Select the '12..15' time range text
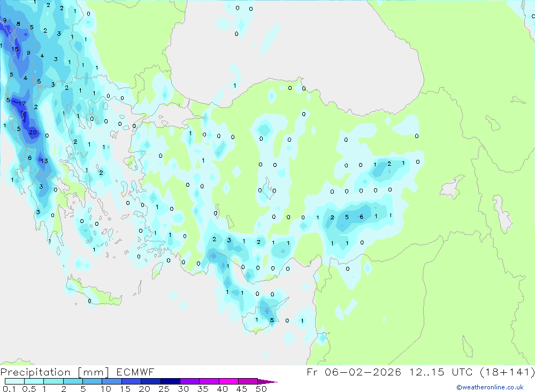535x392 pixels. [427, 372]
